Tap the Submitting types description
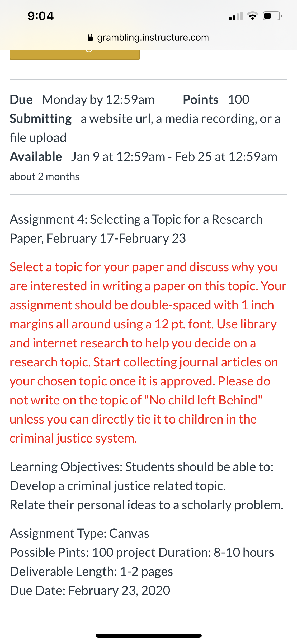Viewport: 297px width, 644px height. coord(145,128)
